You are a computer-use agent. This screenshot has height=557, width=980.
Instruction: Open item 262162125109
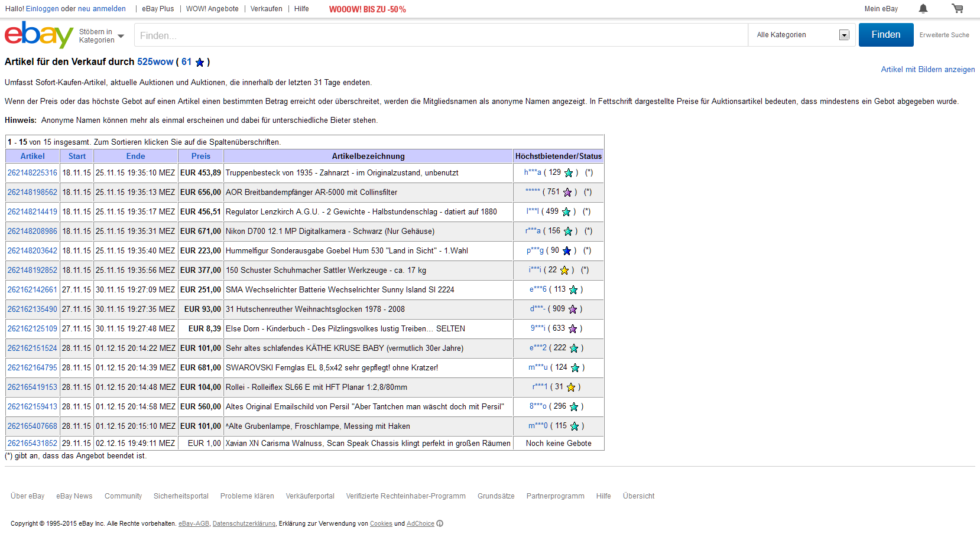33,329
